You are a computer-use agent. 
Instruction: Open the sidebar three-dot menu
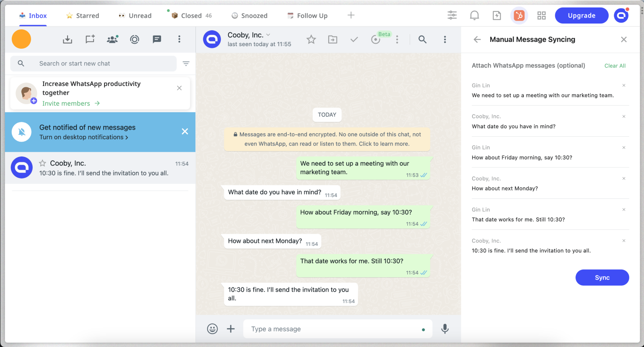(x=179, y=39)
